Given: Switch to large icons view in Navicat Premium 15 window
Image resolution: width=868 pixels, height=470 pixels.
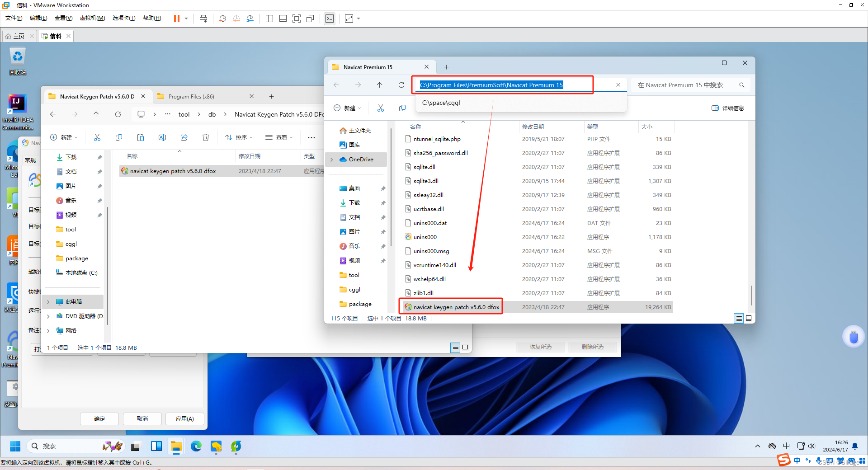Looking at the screenshot, I should pos(749,318).
